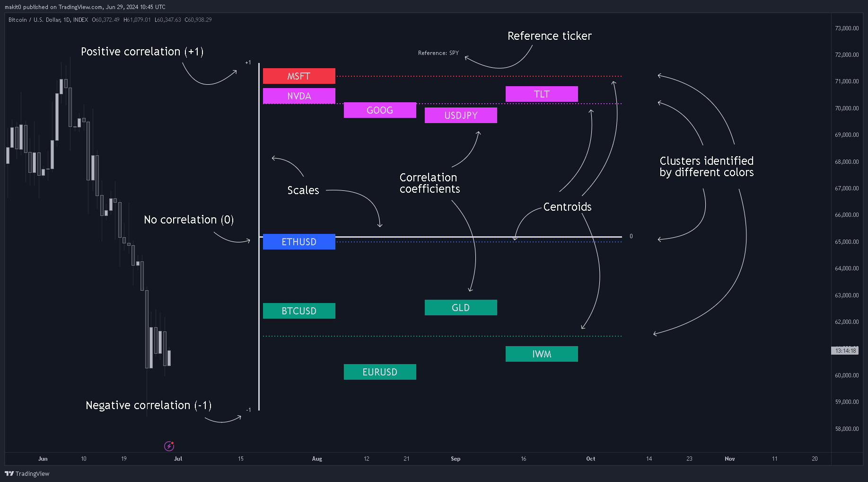Select the red MSFT label box
Image resolution: width=868 pixels, height=482 pixels.
pos(299,76)
